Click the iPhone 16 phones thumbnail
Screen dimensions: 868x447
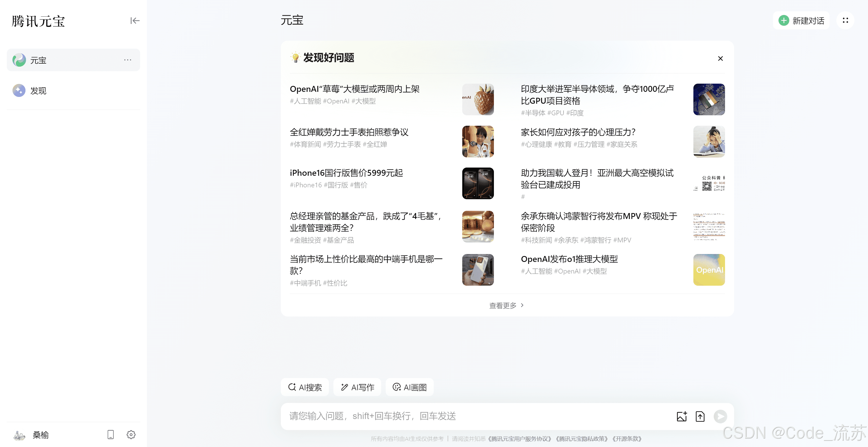pos(478,183)
